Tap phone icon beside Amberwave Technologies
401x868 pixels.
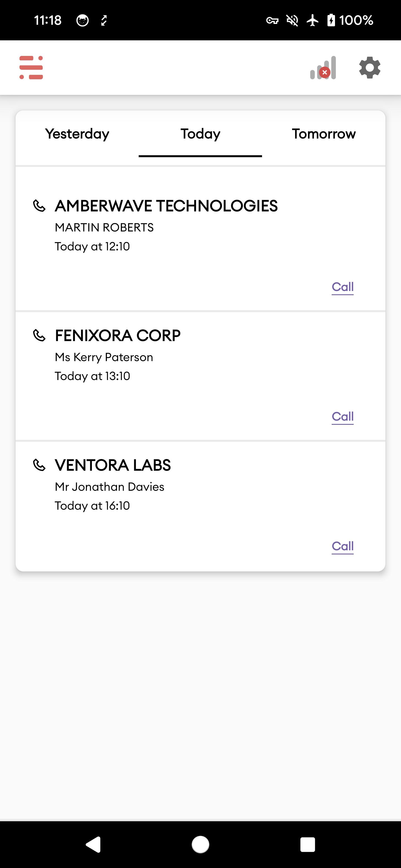[39, 206]
